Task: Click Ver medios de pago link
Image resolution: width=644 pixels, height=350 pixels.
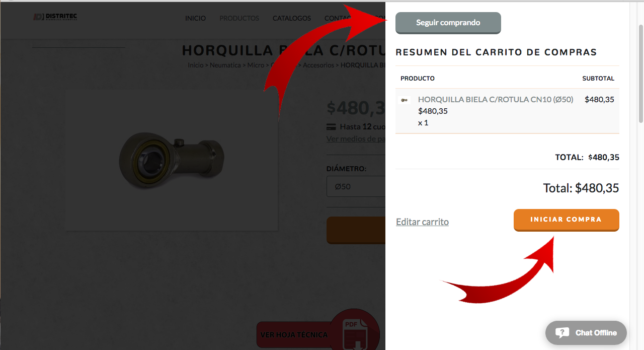Action: point(356,138)
